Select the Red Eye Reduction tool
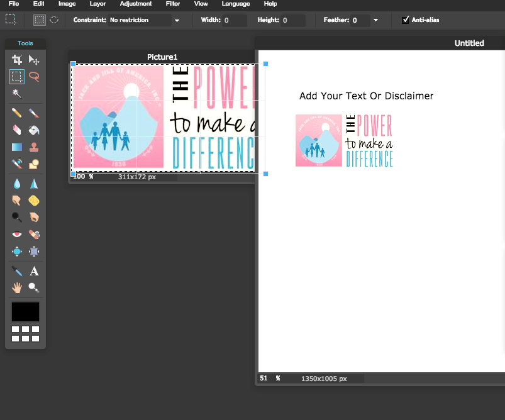 (17, 234)
